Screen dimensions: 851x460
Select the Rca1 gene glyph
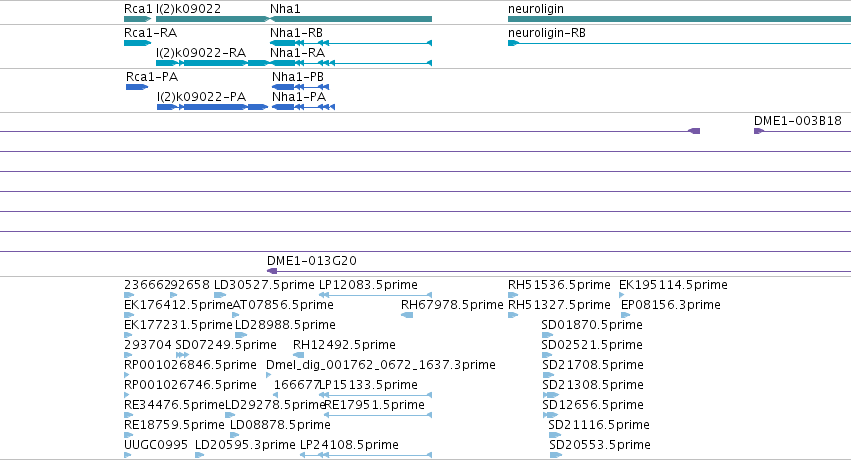click(137, 19)
